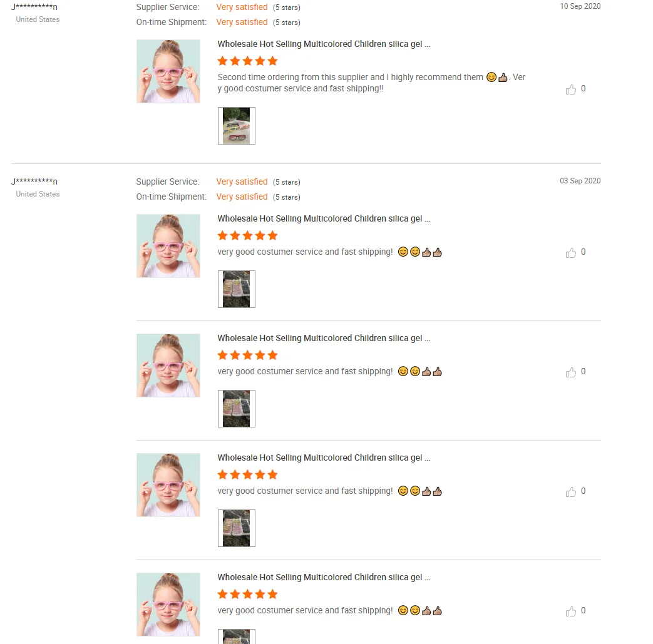The width and height of the screenshot is (653, 644).
Task: Open product title link in bottom review
Action: 324,577
